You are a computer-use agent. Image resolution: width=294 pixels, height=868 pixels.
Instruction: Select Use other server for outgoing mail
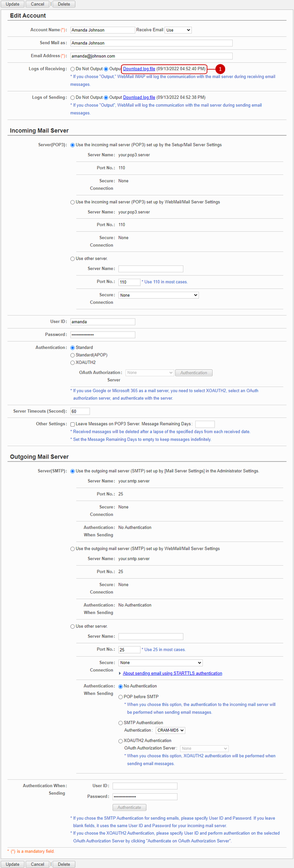(73, 627)
